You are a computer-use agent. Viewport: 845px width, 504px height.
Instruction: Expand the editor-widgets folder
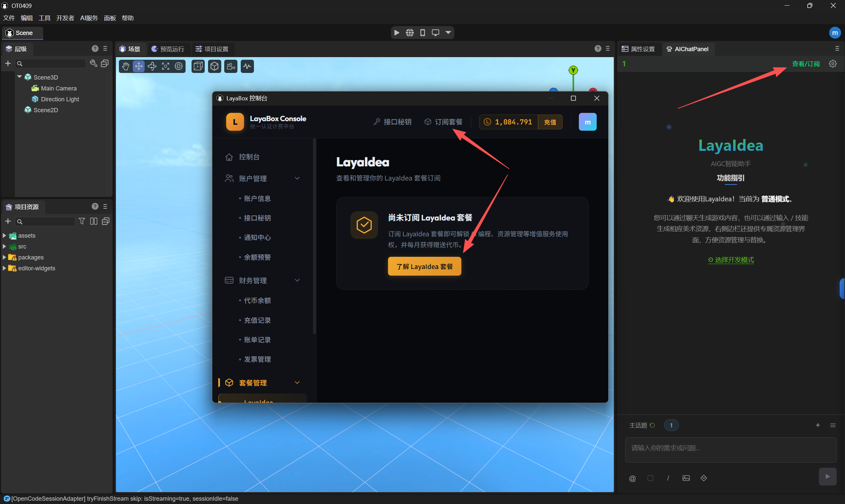click(4, 268)
